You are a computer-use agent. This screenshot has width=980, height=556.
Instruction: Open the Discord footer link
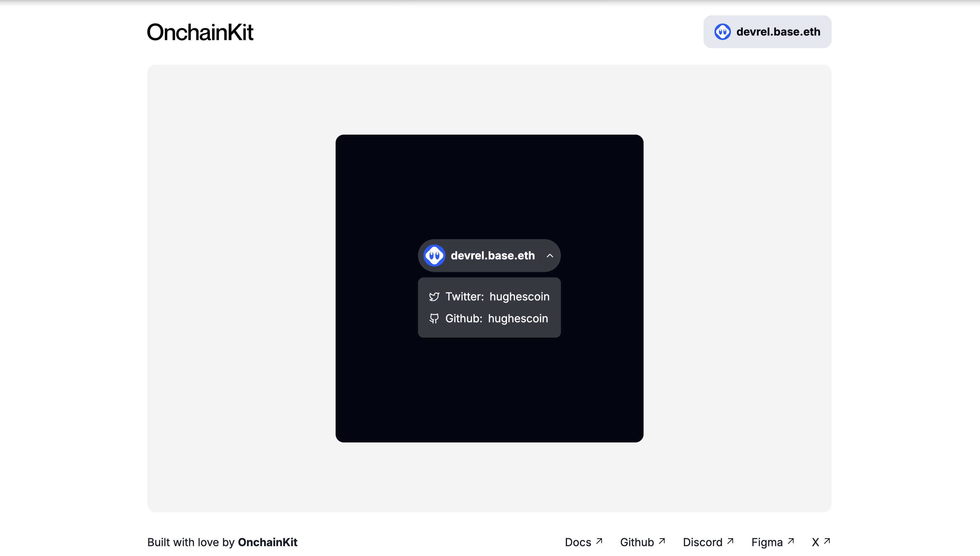point(708,542)
